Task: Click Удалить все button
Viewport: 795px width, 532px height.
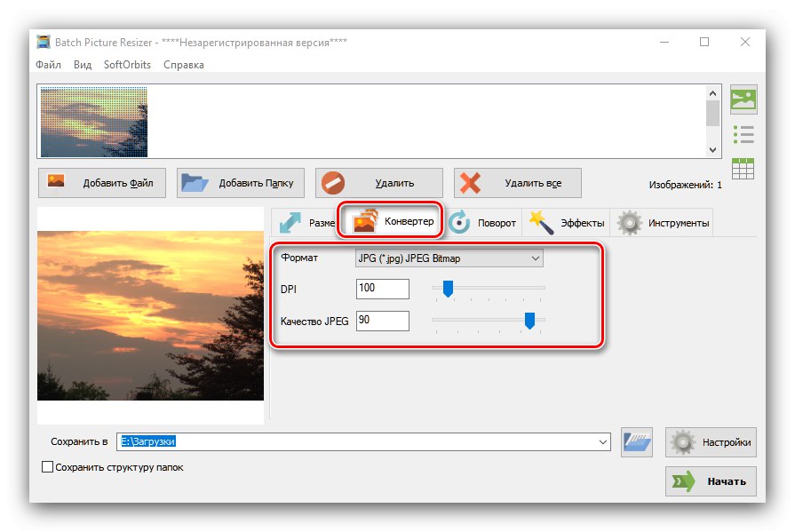Action: click(517, 183)
